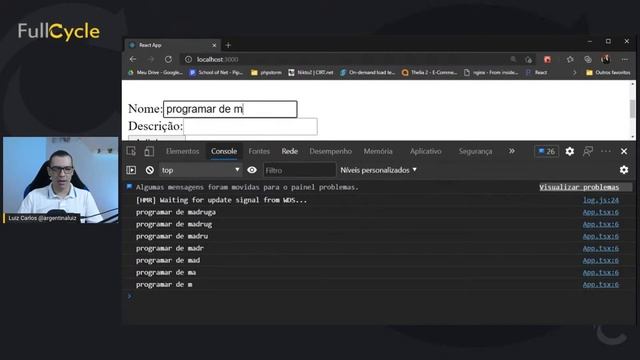This screenshot has height=360, width=640.
Task: Click the red extension icon in toolbar
Action: [547, 60]
